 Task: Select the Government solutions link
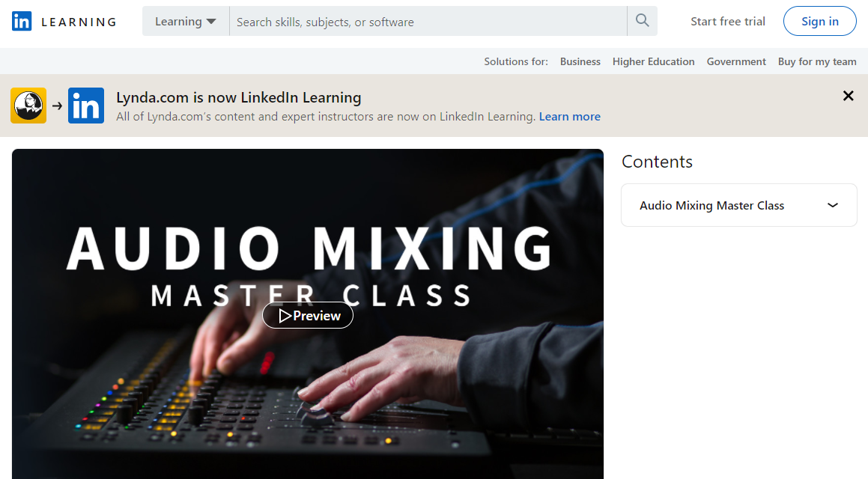point(736,61)
